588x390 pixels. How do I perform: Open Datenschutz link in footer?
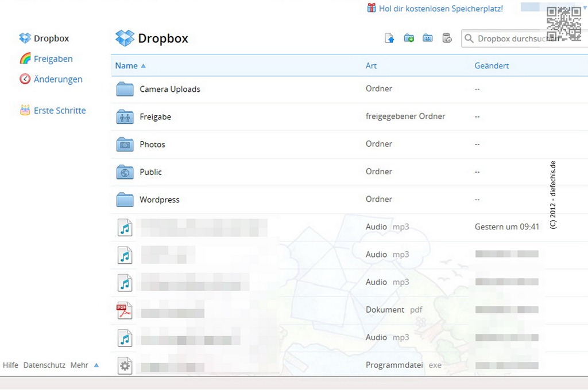[x=44, y=365]
